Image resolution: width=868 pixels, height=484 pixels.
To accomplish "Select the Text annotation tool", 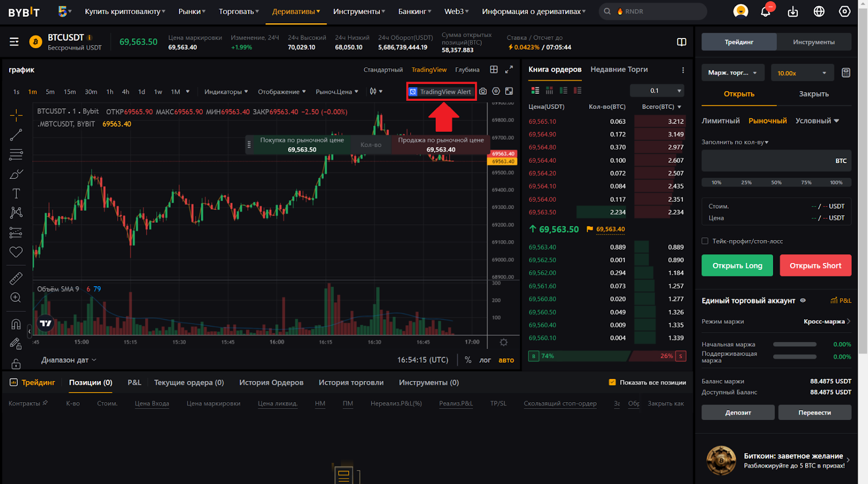I will pyautogui.click(x=16, y=193).
